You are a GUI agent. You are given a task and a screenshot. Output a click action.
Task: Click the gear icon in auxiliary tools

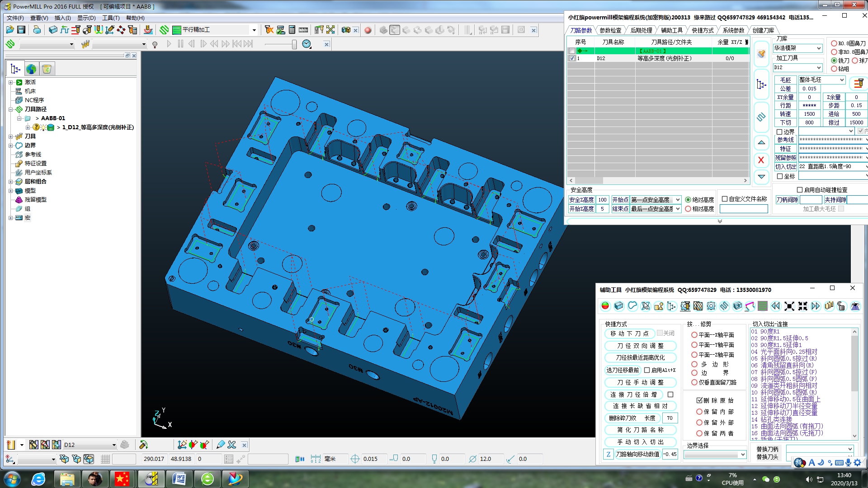pyautogui.click(x=711, y=306)
